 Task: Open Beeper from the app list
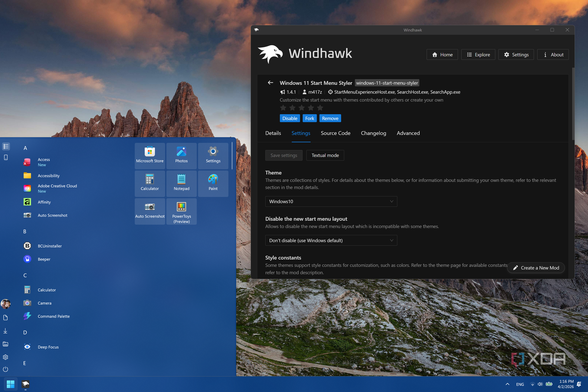pos(44,259)
